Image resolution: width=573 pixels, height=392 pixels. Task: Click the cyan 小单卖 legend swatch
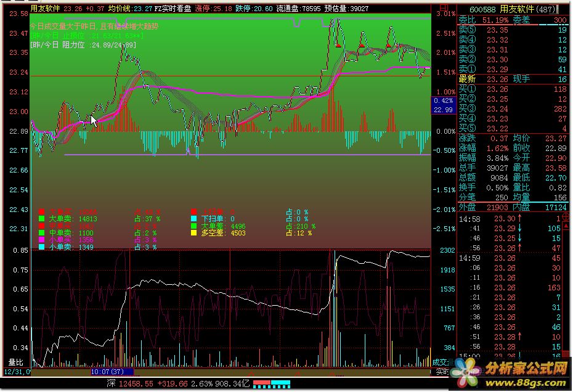42,247
